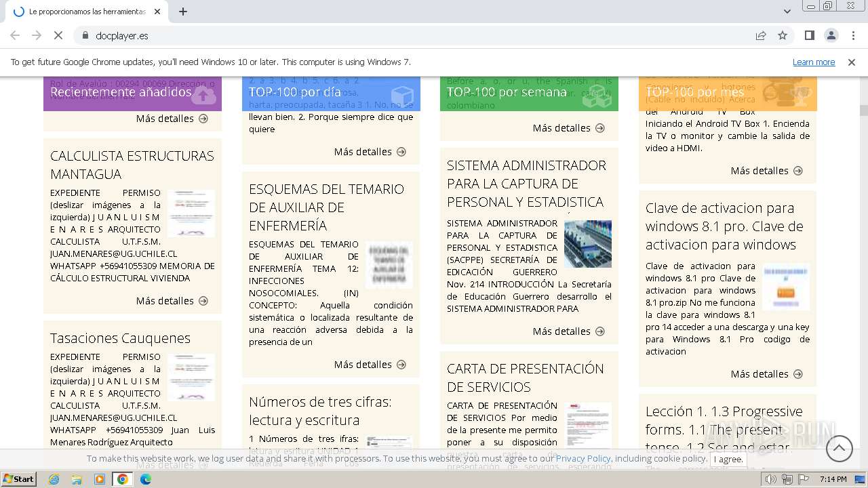Click the Calculista Estructuras document thumbnail
Viewport: 868px width, 488px height.
191,213
